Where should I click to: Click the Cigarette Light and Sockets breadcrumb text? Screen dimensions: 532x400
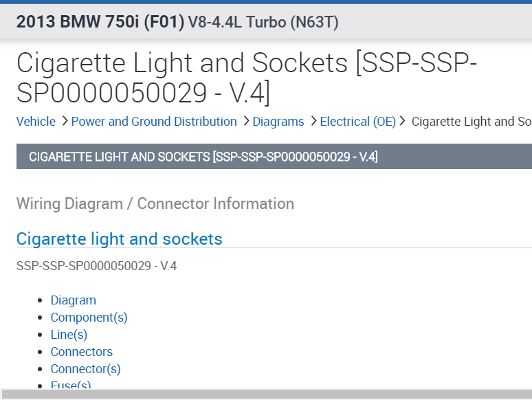pos(472,122)
